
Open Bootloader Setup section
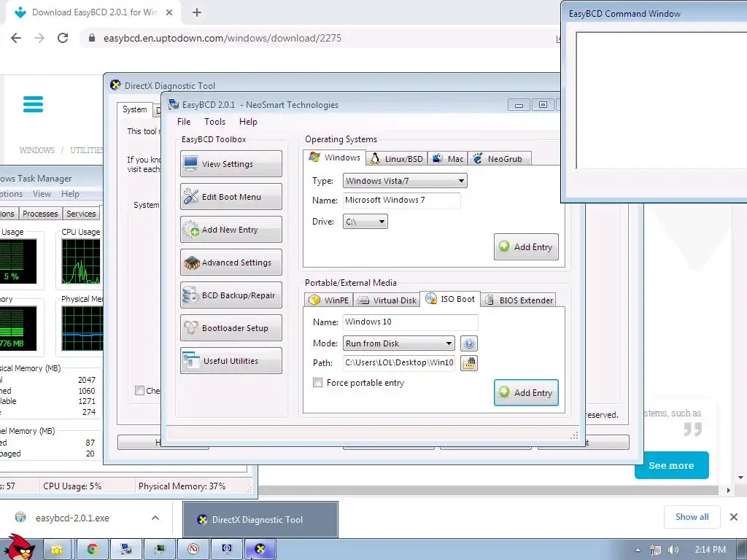coord(231,328)
